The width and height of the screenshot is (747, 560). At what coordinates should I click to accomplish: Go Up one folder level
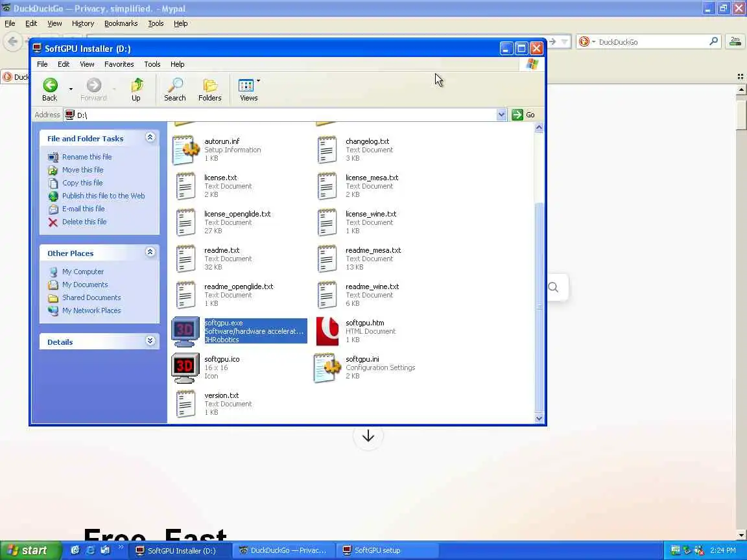click(x=136, y=89)
